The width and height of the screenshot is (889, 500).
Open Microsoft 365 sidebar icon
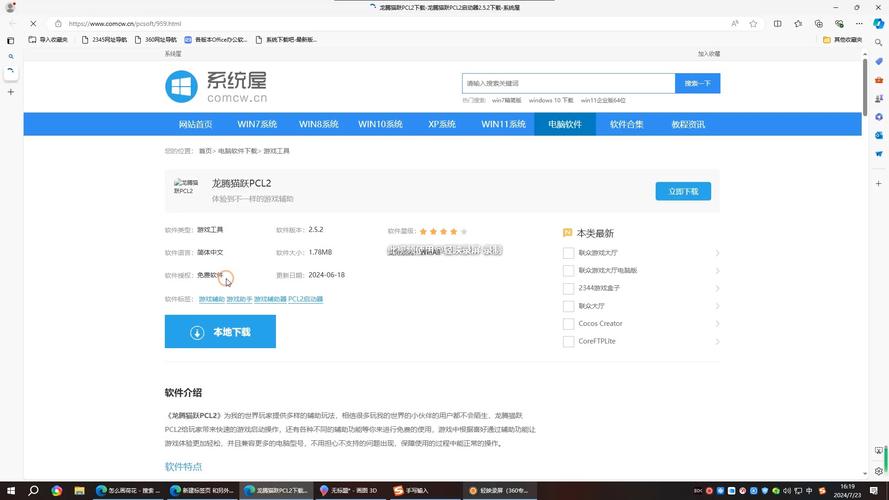tap(878, 117)
